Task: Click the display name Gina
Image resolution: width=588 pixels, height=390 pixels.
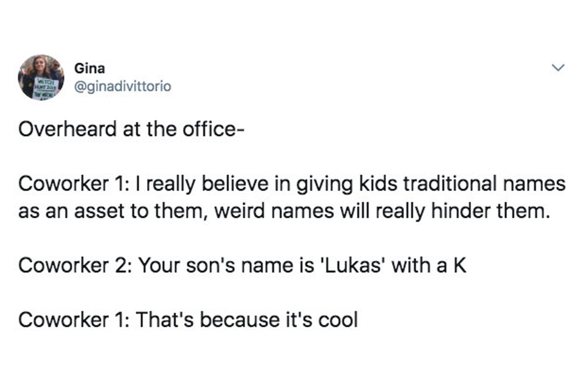Action: click(89, 69)
